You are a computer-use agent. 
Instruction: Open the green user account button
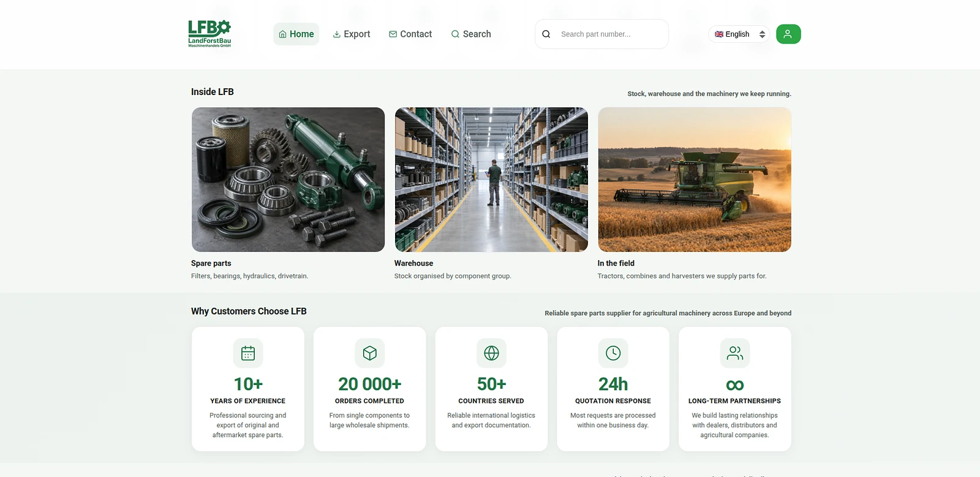788,34
